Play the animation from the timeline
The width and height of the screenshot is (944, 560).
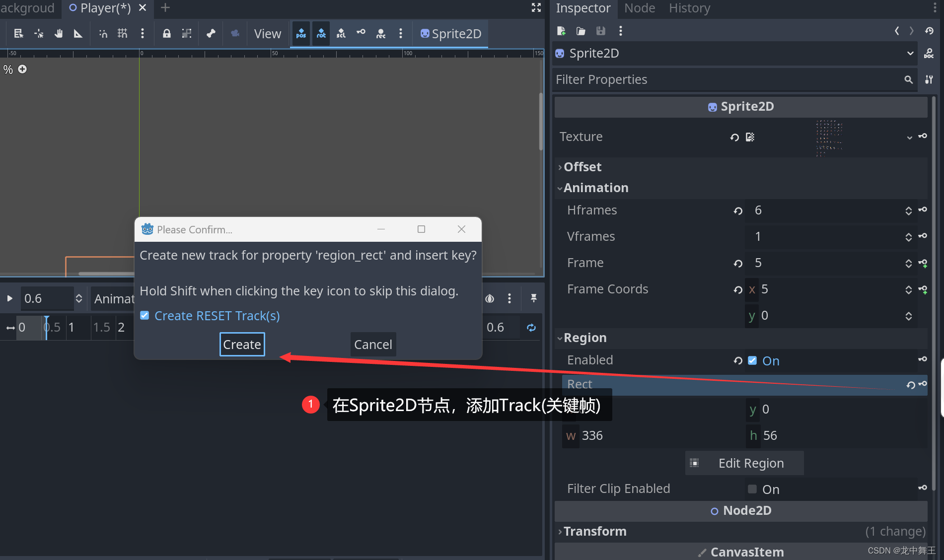(x=9, y=298)
